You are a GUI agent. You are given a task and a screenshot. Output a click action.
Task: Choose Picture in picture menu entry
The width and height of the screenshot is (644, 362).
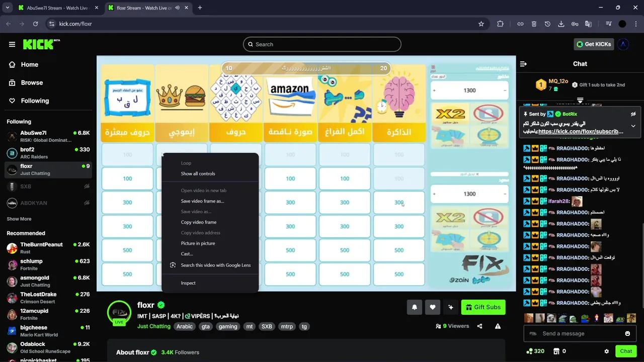point(210,243)
